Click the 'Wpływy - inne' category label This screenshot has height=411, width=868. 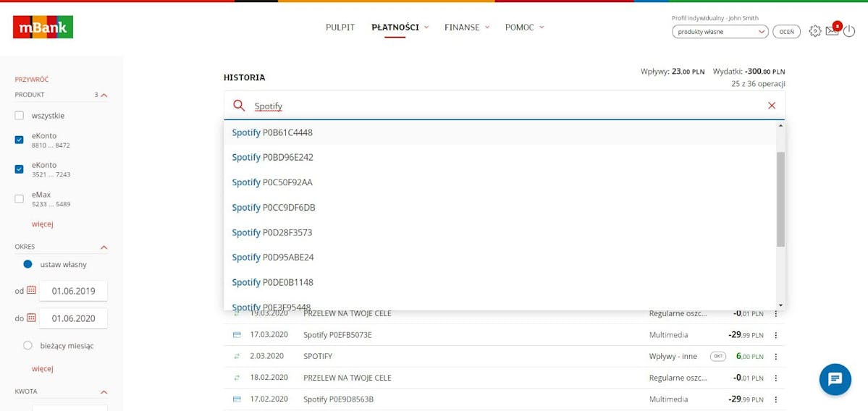pos(673,356)
